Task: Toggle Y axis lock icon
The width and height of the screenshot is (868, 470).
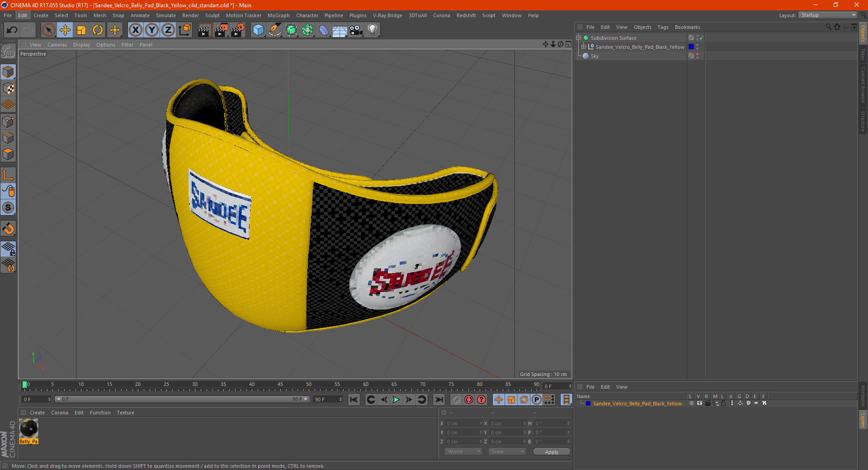Action: pyautogui.click(x=152, y=30)
